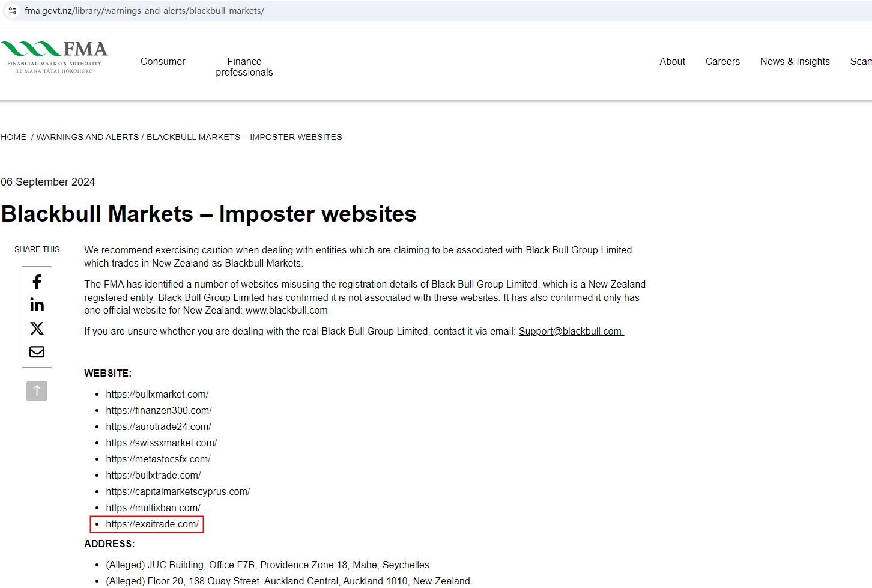Go to WARNINGS AND ALERTS breadcrumb
Viewport: 872px width, 588px height.
(x=88, y=137)
